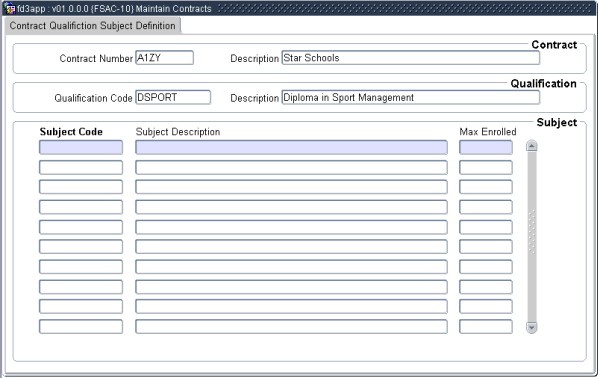Image resolution: width=600 pixels, height=378 pixels.
Task: Click the Contract section heading
Action: tap(554, 45)
